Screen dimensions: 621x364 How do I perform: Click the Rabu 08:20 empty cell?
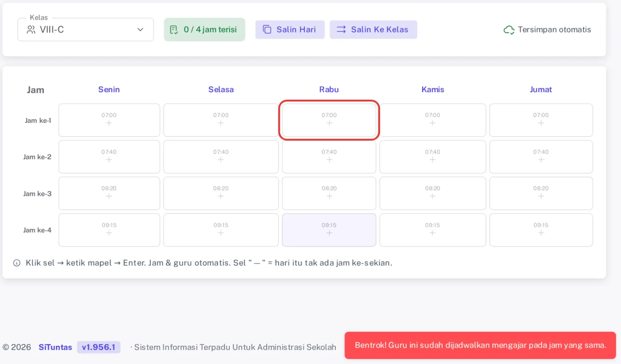(329, 193)
